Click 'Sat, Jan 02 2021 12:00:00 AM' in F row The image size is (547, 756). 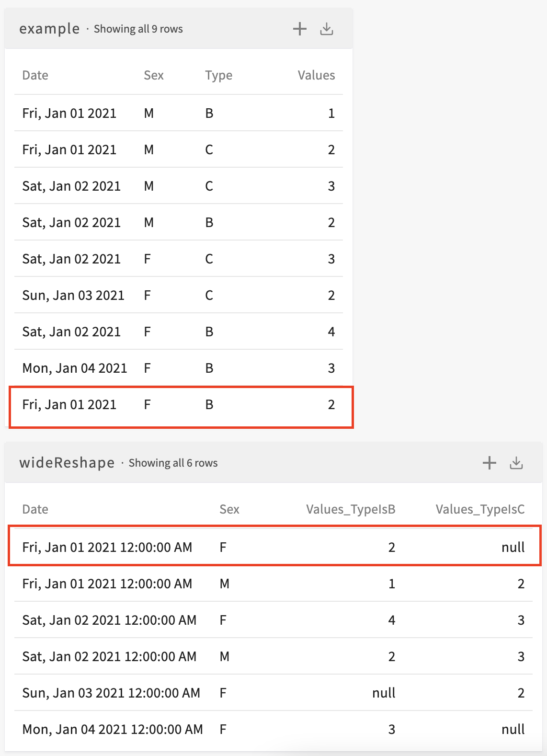(109, 620)
